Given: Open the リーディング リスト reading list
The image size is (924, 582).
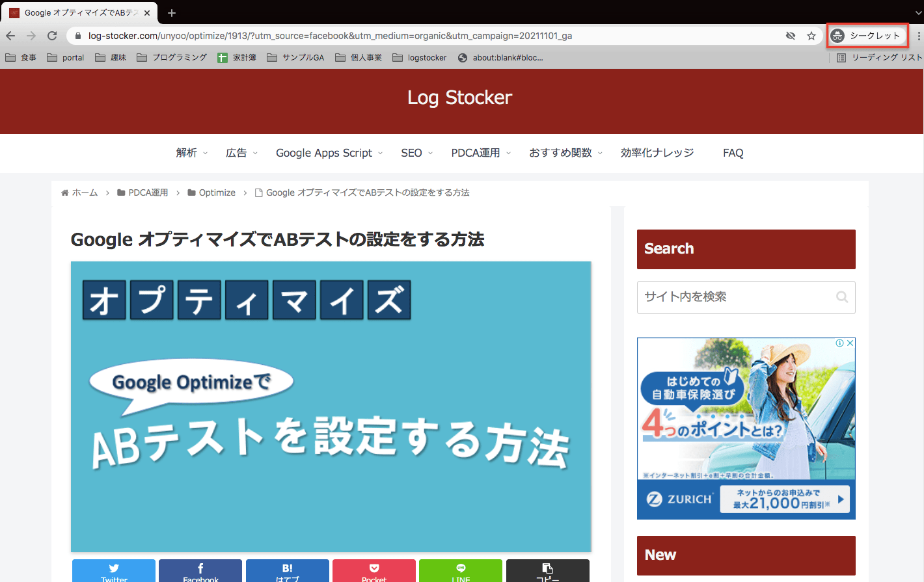Looking at the screenshot, I should pyautogui.click(x=880, y=58).
